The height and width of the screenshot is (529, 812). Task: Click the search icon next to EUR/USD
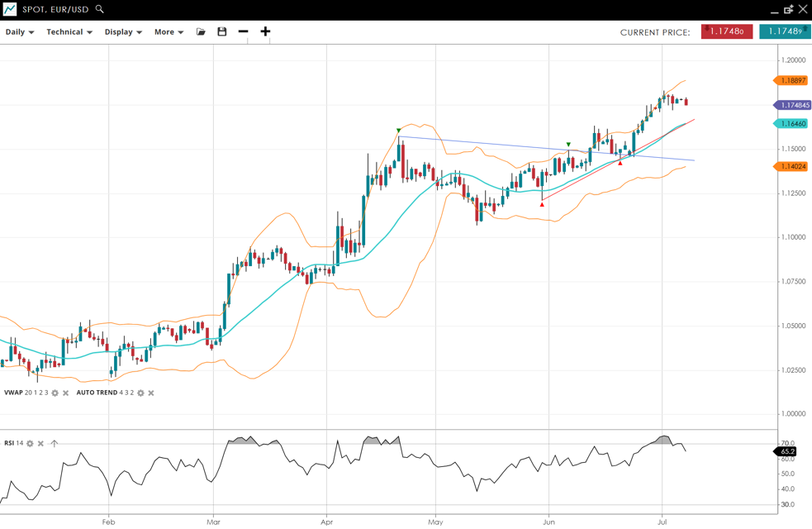coord(99,9)
